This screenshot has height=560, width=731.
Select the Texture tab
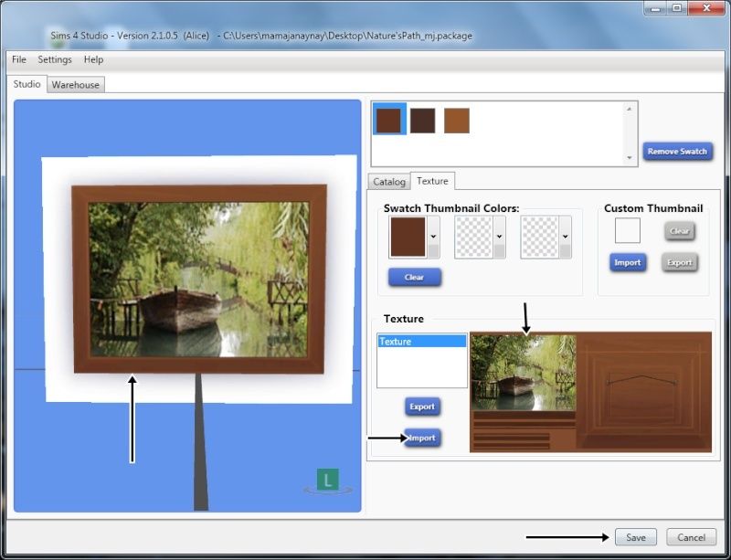click(432, 181)
